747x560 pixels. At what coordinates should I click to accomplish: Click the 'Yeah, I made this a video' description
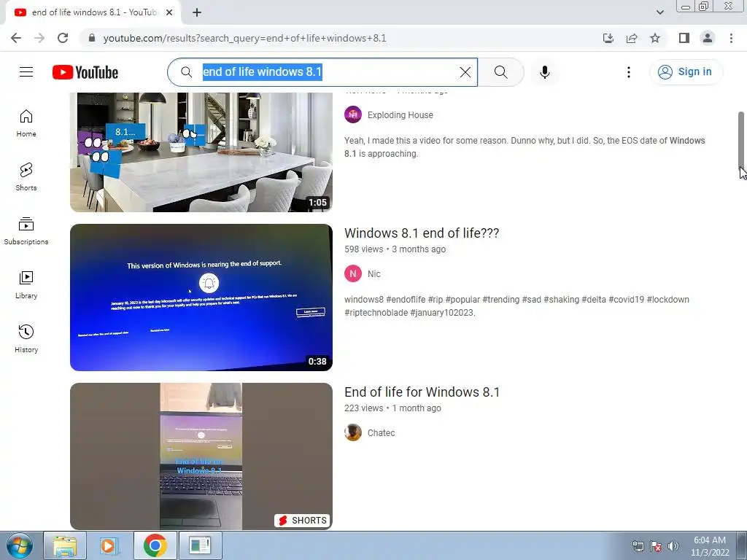pos(525,147)
